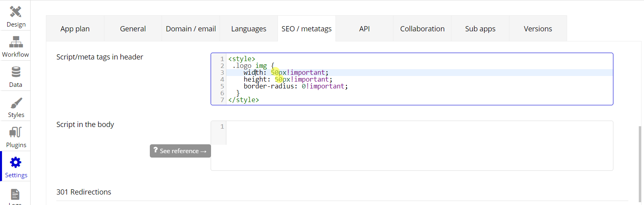
Task: Click the opening <style> tag line
Action: click(x=242, y=59)
